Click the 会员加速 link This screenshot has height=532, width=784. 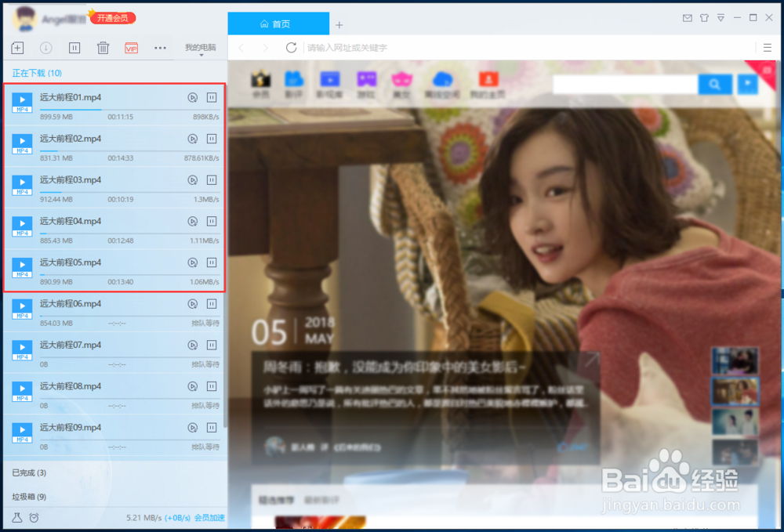click(209, 518)
